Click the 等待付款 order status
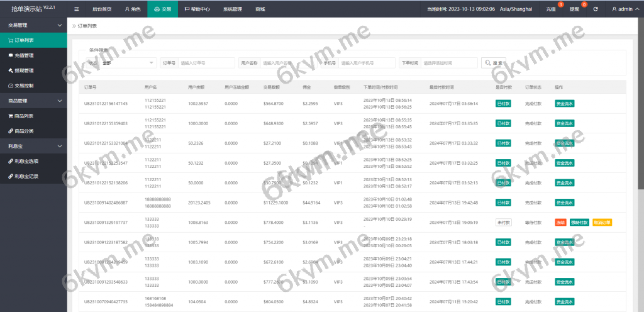Screen dimensions: 644x312 [533, 223]
